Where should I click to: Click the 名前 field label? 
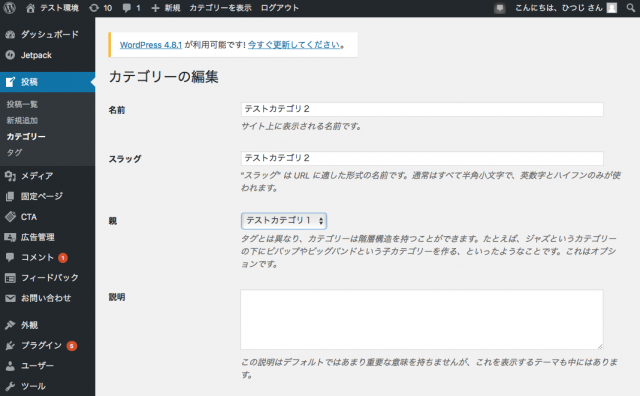tap(117, 110)
